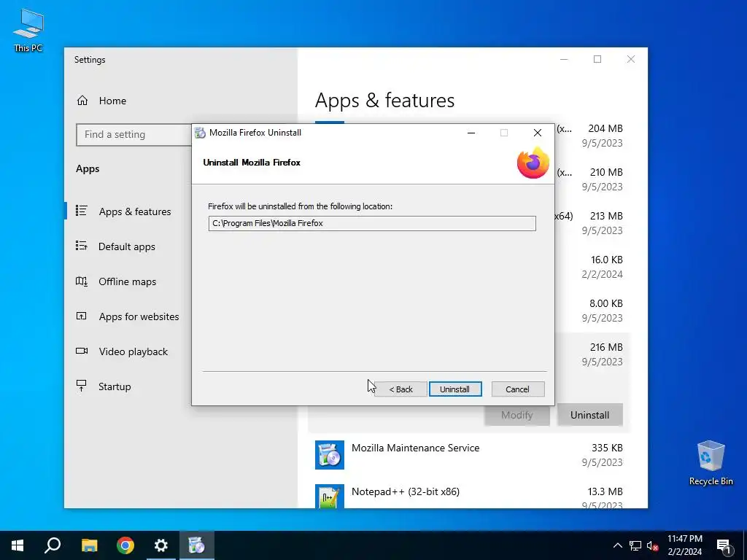Open the Action Center notifications icon
Image resolution: width=747 pixels, height=560 pixels.
(724, 545)
